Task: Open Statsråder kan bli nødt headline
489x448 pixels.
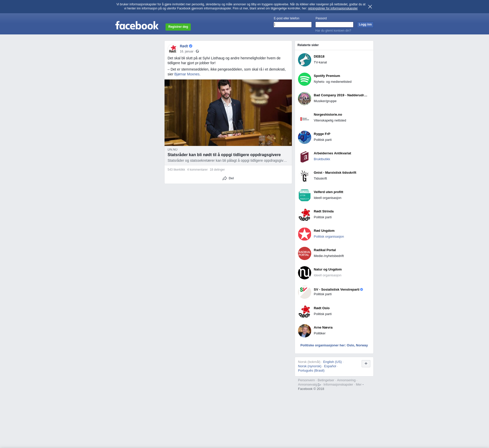Action: coord(224,155)
